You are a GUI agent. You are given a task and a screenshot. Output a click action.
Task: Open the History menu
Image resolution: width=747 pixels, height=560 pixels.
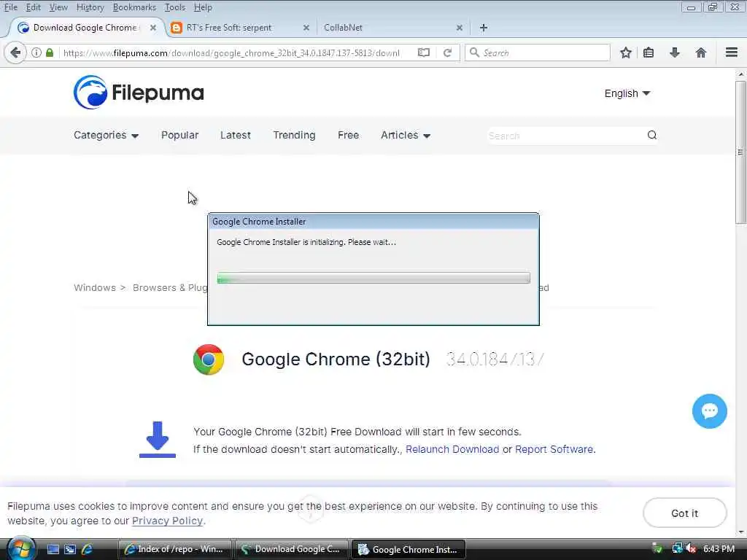pos(90,7)
